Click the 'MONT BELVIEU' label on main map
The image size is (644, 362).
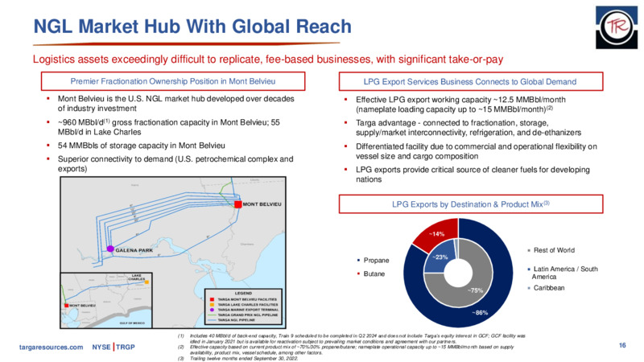click(262, 204)
